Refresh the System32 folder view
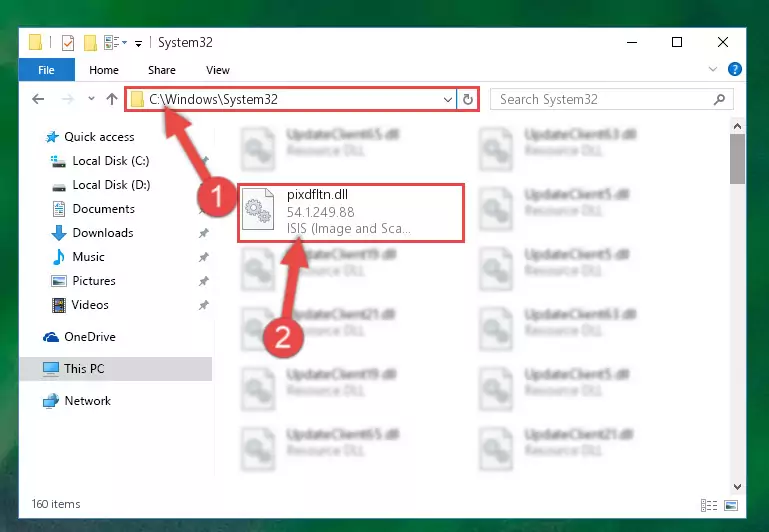 pyautogui.click(x=468, y=100)
